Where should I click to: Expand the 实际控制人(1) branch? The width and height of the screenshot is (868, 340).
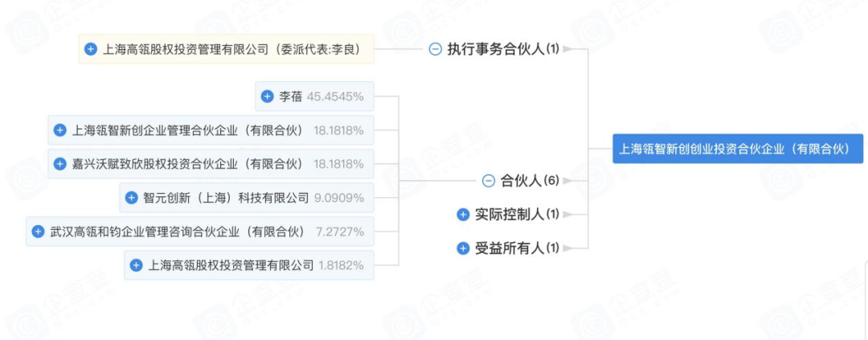click(x=463, y=215)
